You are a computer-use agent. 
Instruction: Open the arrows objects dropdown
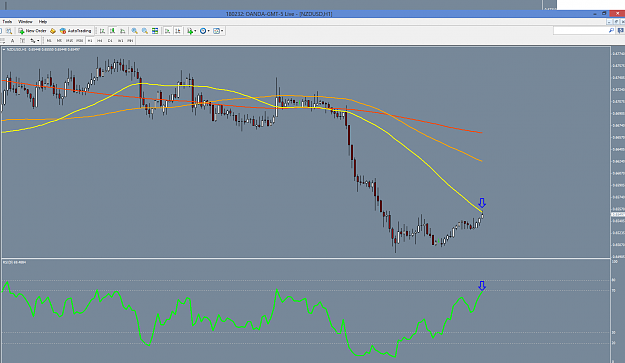pos(34,40)
